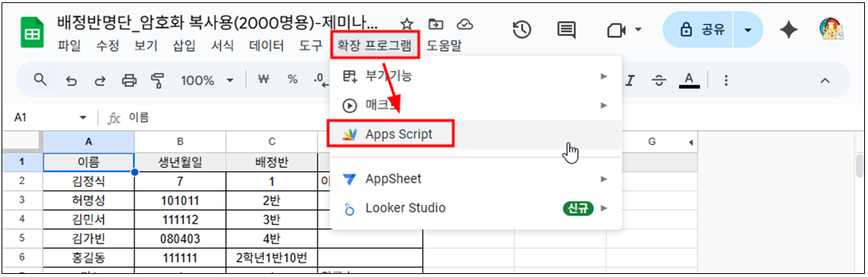Image resolution: width=868 pixels, height=277 pixels.
Task: Expand the share options dropdown arrow
Action: click(x=748, y=30)
